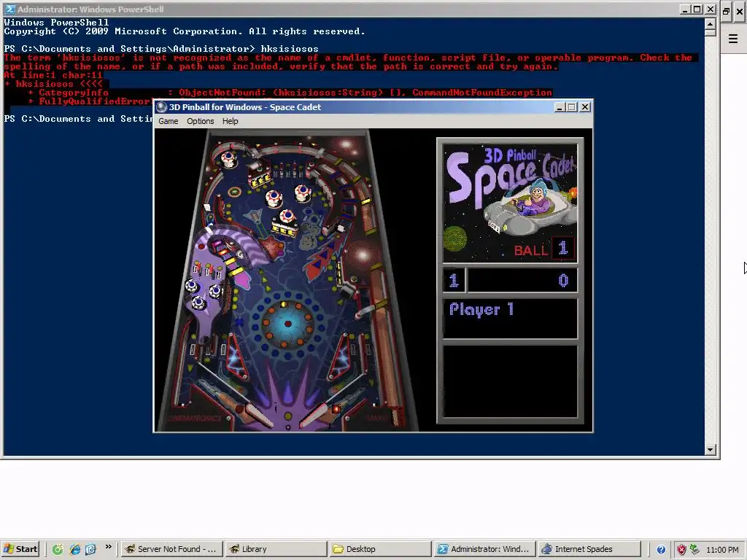Click the blue circular target at table center
The width and height of the screenshot is (747, 560).
point(287,324)
